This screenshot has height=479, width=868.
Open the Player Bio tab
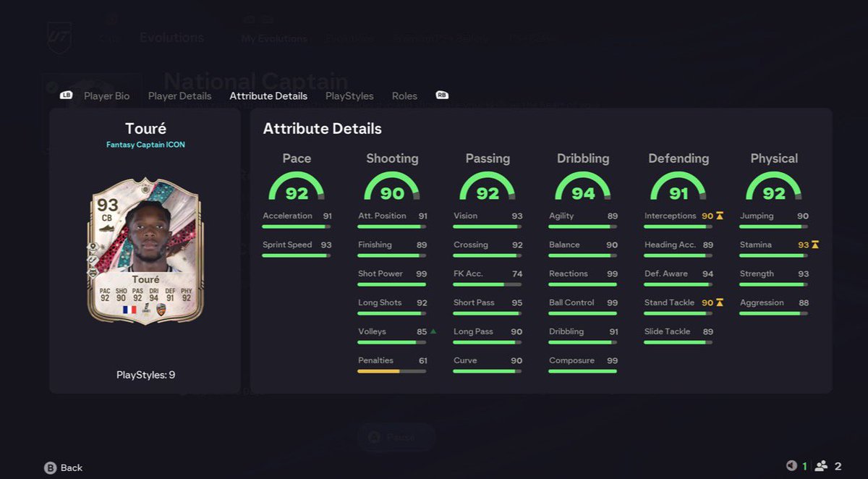106,96
